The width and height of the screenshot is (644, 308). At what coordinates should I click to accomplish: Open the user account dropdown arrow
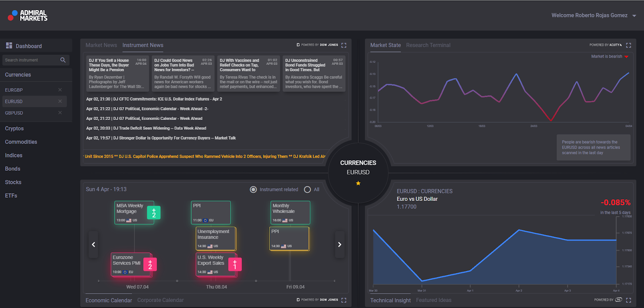pyautogui.click(x=634, y=16)
